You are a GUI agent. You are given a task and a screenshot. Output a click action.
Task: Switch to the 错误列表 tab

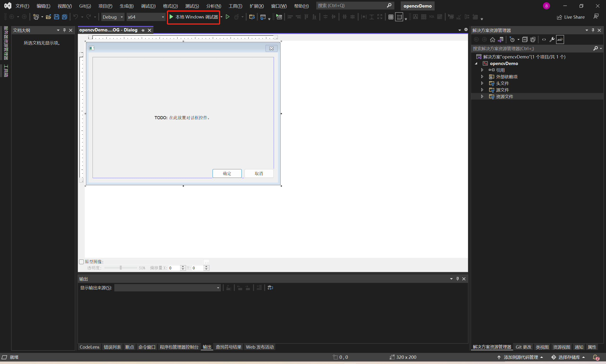pyautogui.click(x=112, y=347)
